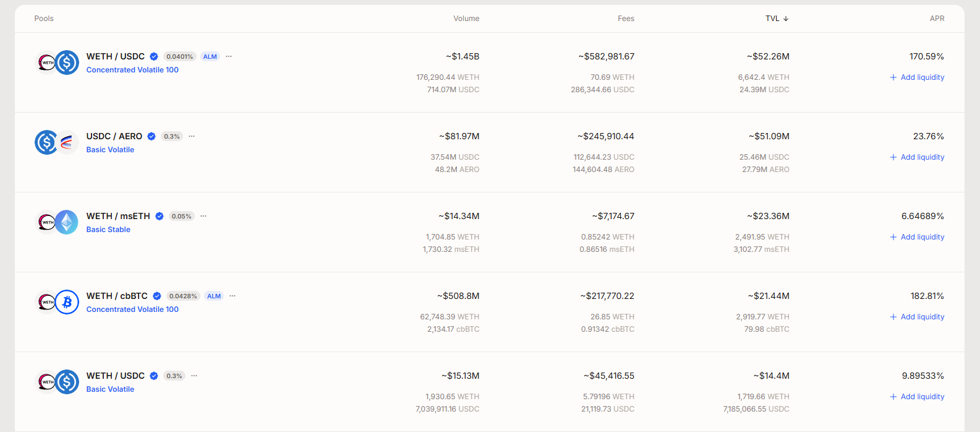Click verified badge next to USDC / AERO
Image resolution: width=980 pixels, height=432 pixels.
(x=151, y=136)
